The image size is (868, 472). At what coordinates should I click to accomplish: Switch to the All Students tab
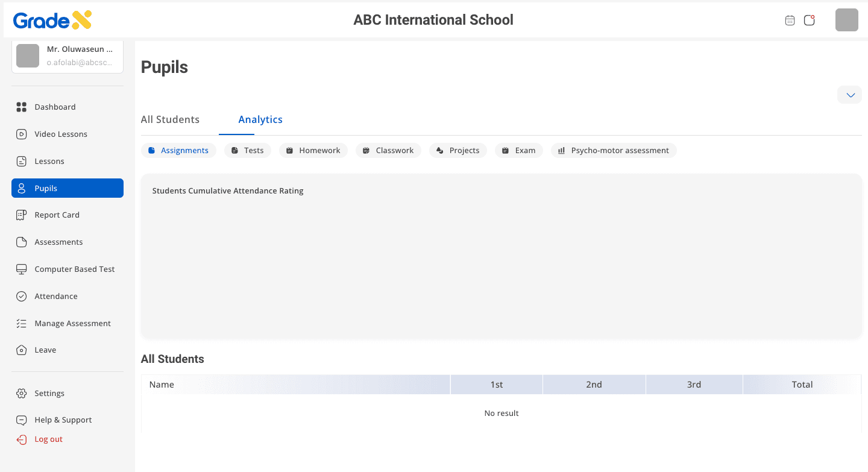pos(170,119)
